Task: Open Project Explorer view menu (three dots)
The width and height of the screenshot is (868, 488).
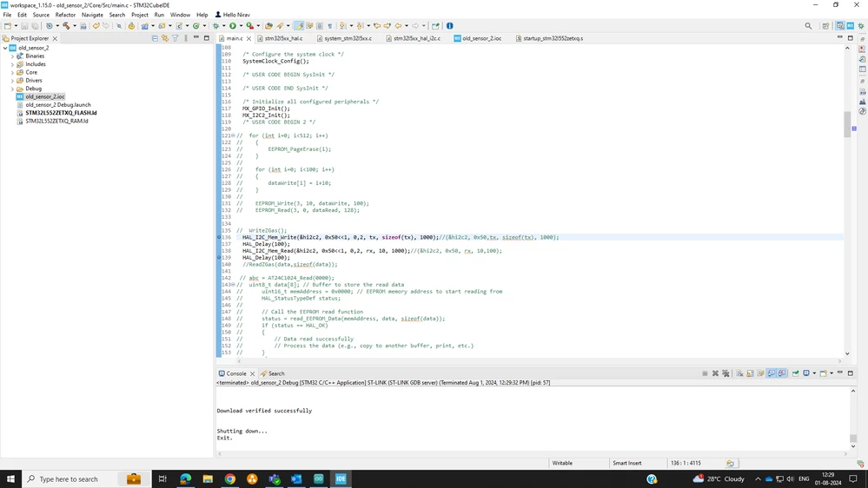Action: click(186, 38)
